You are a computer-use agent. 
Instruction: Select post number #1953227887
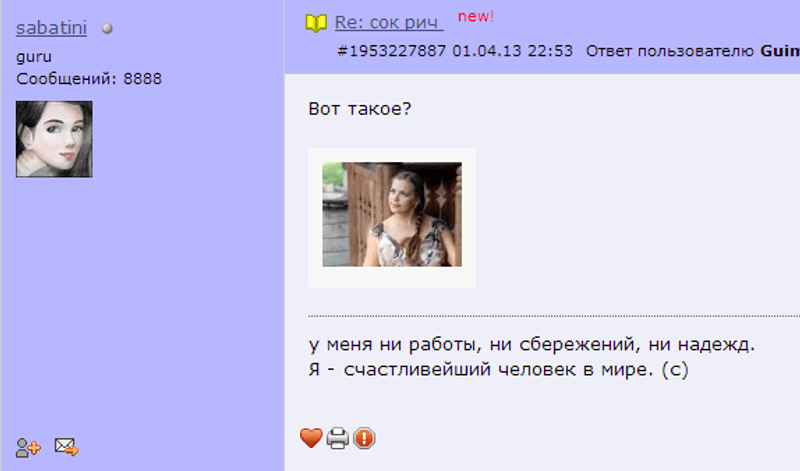click(391, 51)
